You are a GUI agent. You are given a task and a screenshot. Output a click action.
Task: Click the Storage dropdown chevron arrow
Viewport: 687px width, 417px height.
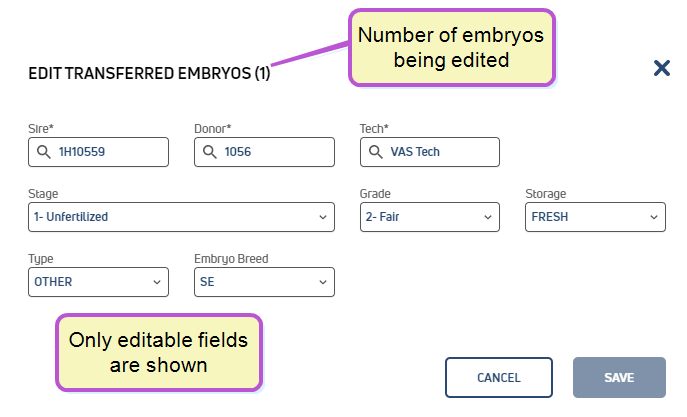pos(654,217)
